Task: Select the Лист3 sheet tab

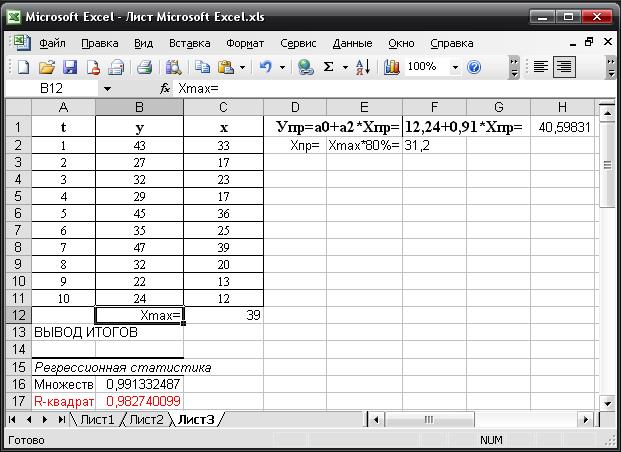Action: click(196, 420)
